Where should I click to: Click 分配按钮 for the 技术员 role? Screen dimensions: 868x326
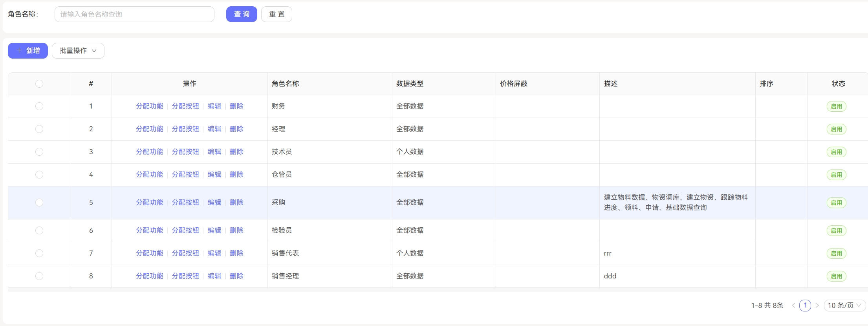point(185,152)
